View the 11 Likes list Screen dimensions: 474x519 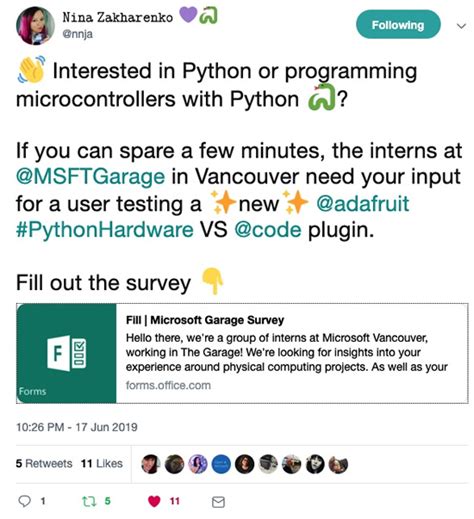pyautogui.click(x=102, y=463)
